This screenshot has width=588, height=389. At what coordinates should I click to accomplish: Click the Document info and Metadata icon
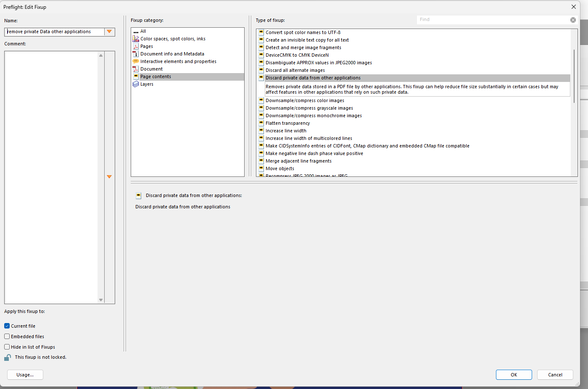click(x=136, y=54)
